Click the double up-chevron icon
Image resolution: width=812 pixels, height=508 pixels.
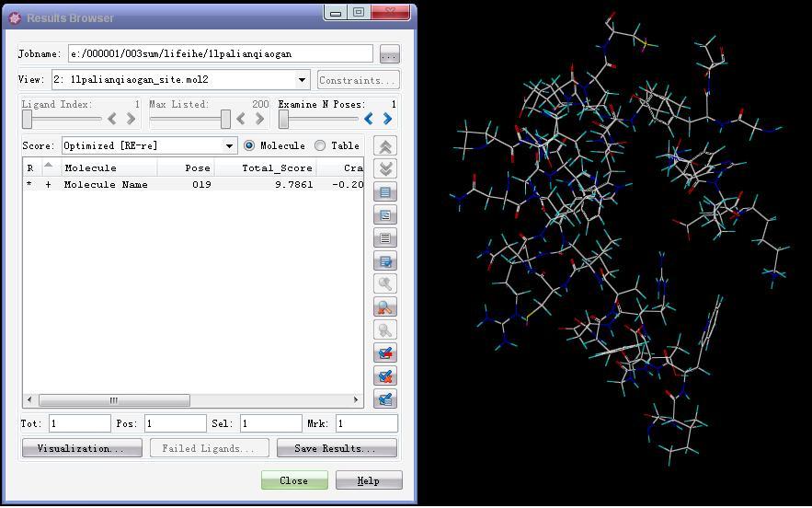(x=384, y=146)
